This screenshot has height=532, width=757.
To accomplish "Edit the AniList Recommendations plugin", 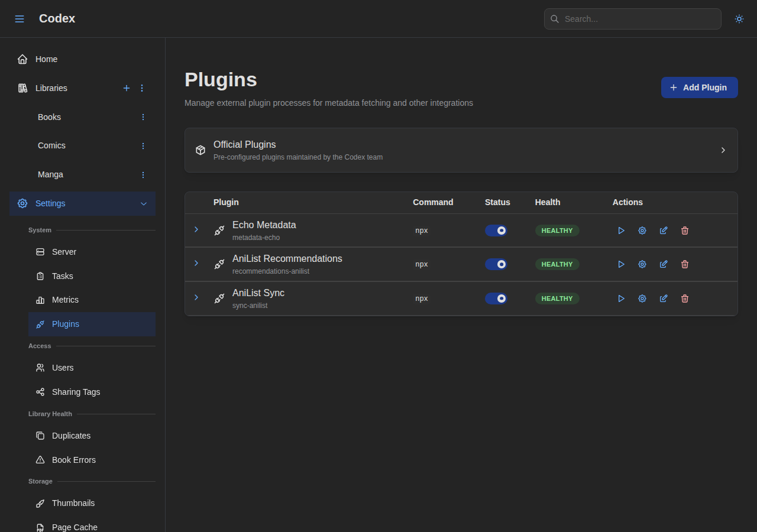I will point(663,264).
